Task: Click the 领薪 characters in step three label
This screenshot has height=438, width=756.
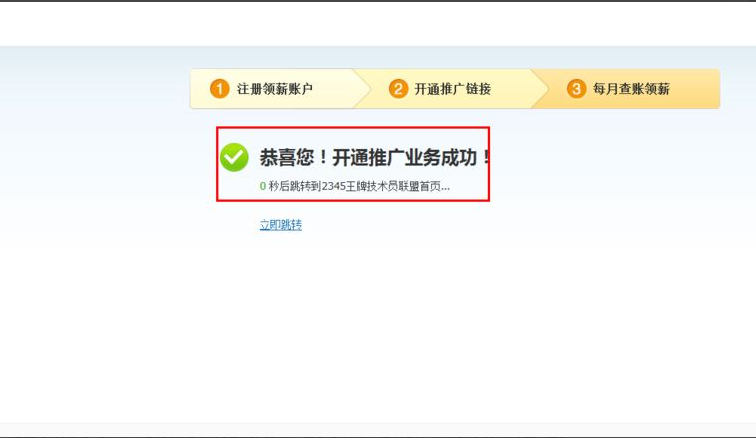Action: pos(657,89)
